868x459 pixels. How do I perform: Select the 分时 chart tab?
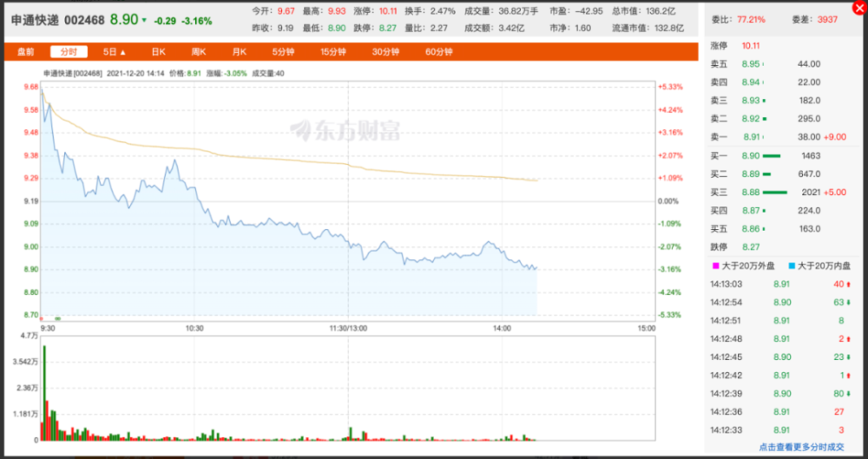pos(69,52)
